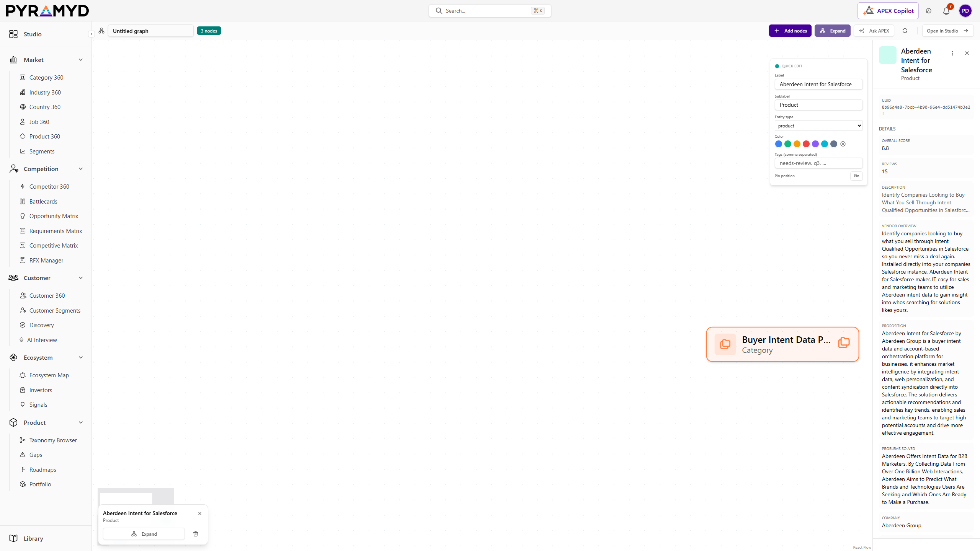Delete node using trash icon in popup
Image resolution: width=980 pixels, height=551 pixels.
pyautogui.click(x=196, y=534)
